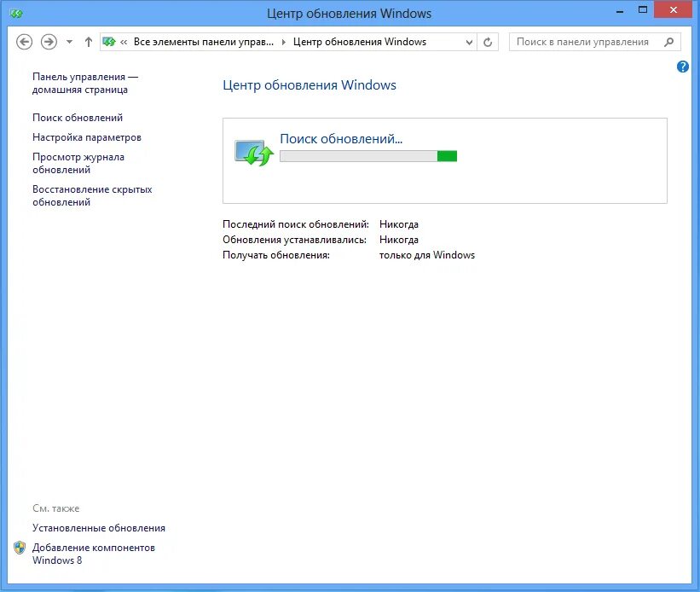Click the 'только для Windows' value
This screenshot has height=592, width=700.
[x=427, y=255]
